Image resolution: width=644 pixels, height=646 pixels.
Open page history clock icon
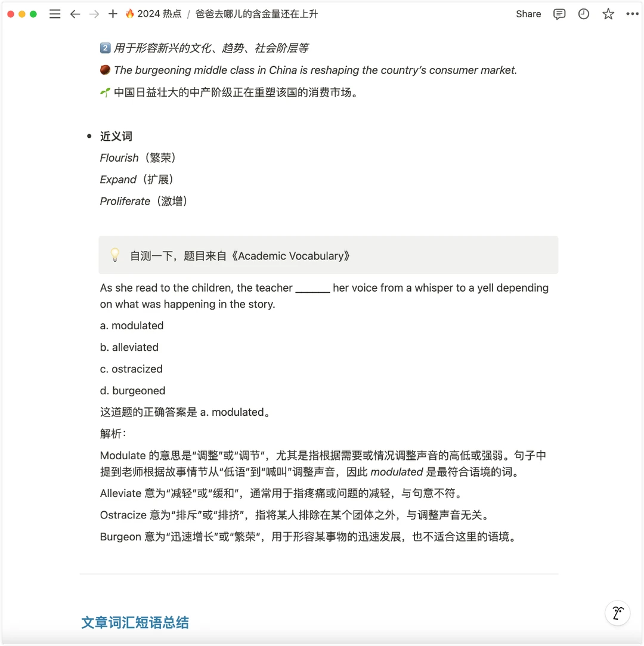click(x=583, y=14)
